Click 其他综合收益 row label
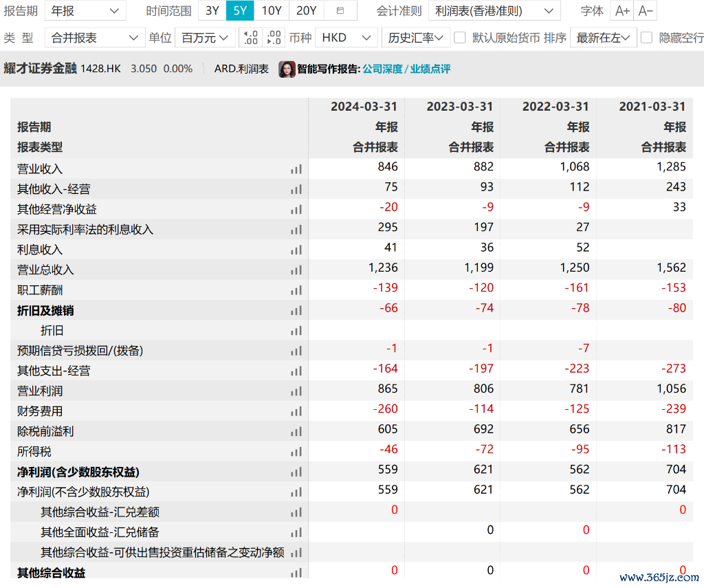 pyautogui.click(x=51, y=573)
